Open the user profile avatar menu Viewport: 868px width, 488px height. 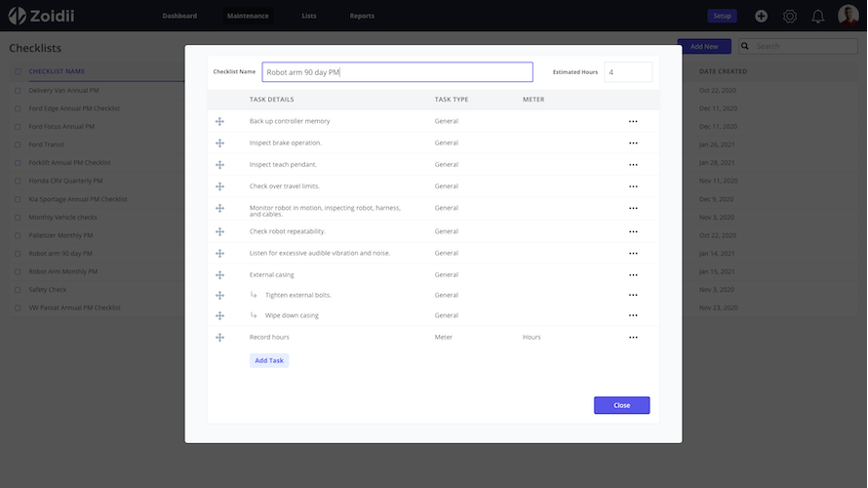tap(848, 16)
